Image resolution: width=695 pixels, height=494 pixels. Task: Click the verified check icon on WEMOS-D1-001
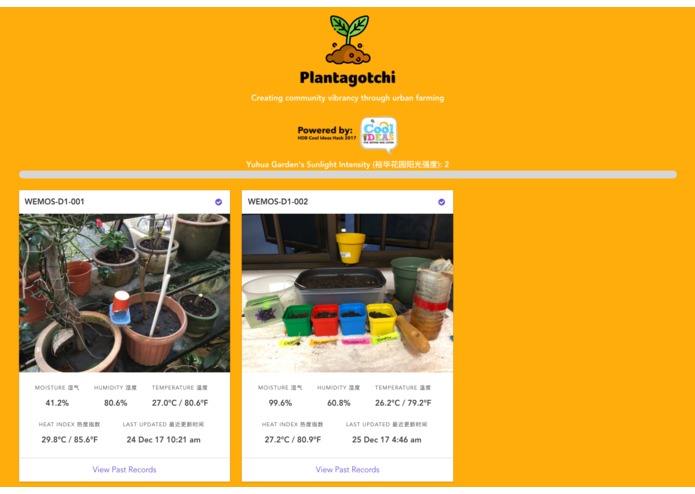coord(219,202)
